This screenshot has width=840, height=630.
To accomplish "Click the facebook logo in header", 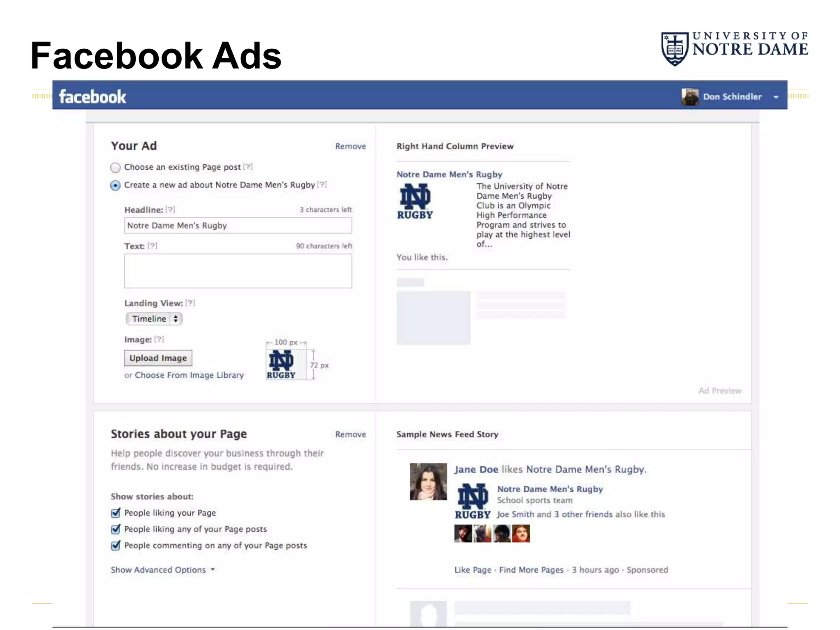I will [93, 97].
